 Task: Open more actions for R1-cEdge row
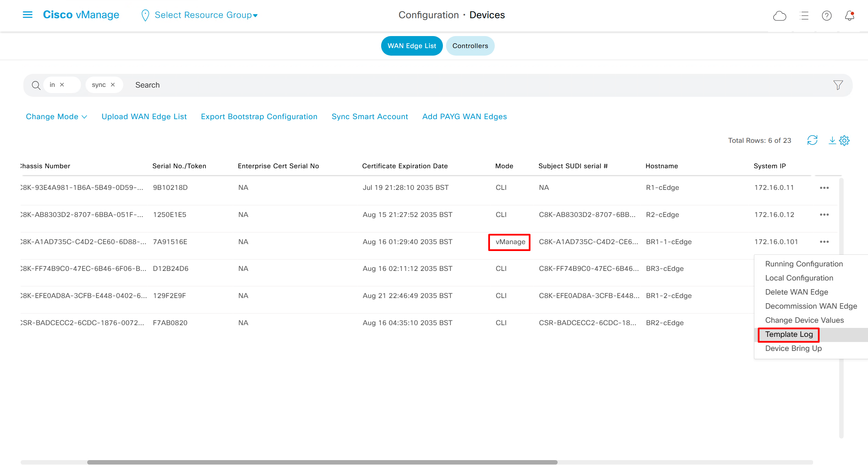824,188
